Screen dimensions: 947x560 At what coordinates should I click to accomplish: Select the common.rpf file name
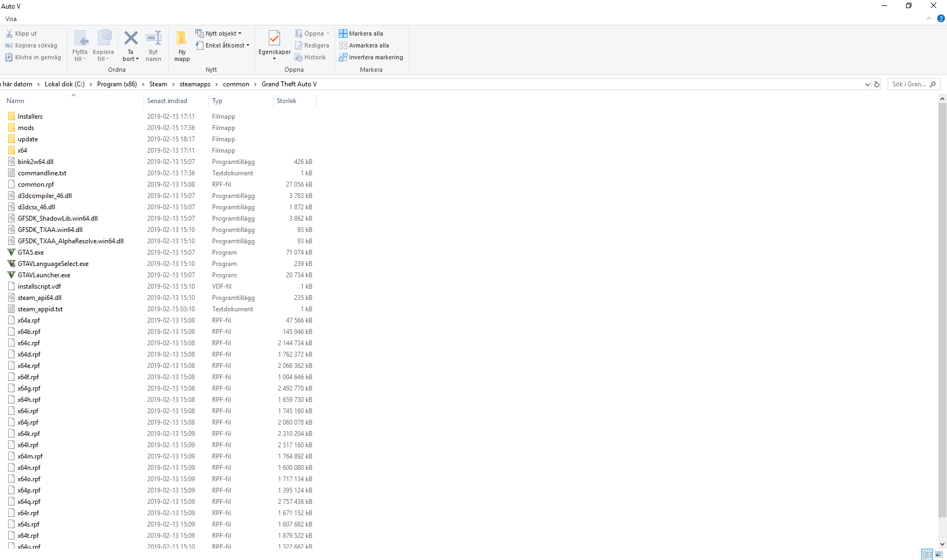click(36, 185)
